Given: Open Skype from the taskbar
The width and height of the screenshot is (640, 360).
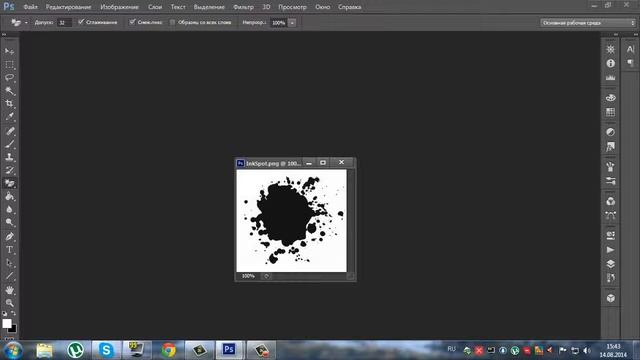Looking at the screenshot, I should coord(106,350).
